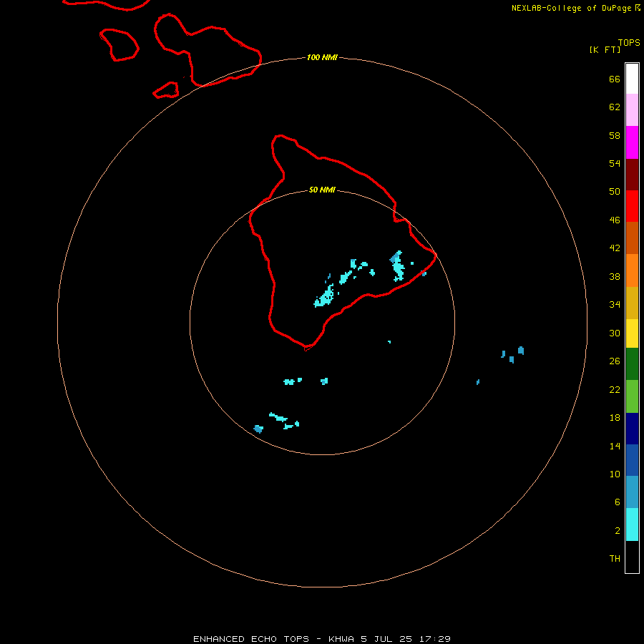Click the light pink 62 kft swatch
This screenshot has width=644, height=644.
click(x=632, y=110)
